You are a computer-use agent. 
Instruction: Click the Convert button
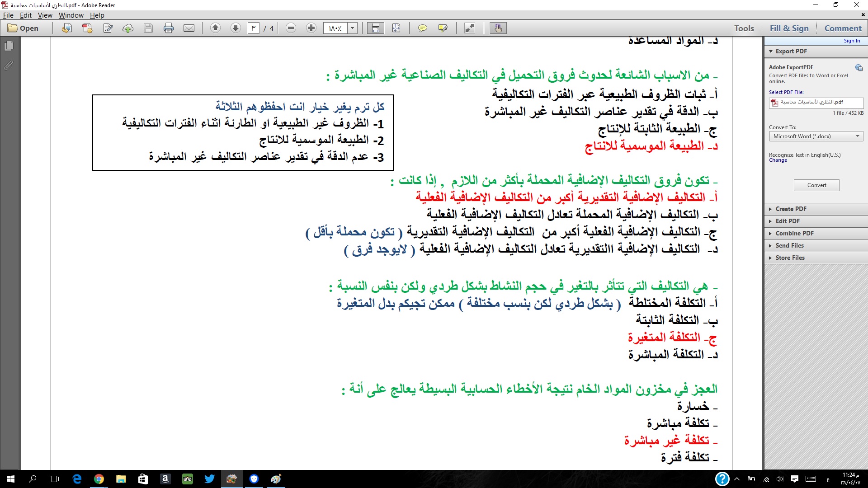(x=816, y=185)
